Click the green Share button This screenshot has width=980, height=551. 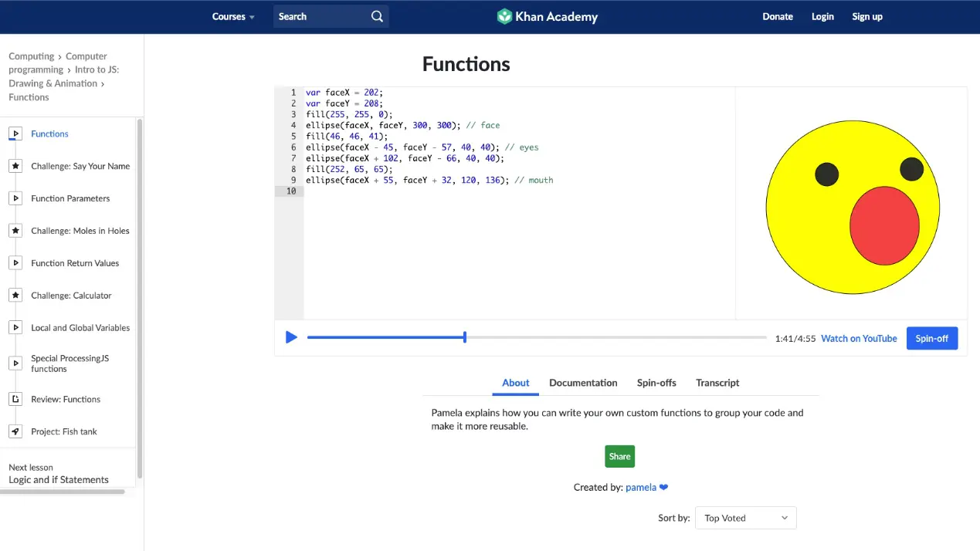(x=619, y=456)
